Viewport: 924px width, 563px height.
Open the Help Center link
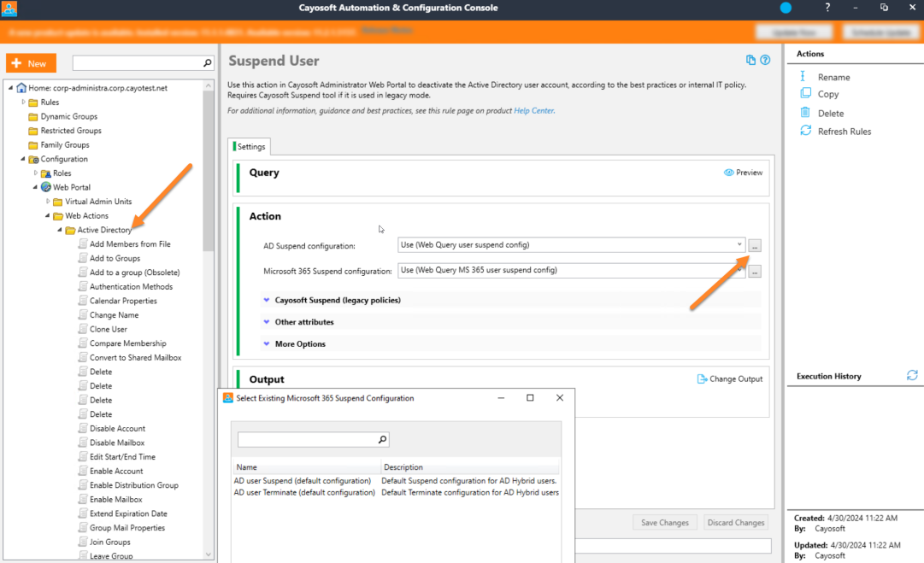534,111
